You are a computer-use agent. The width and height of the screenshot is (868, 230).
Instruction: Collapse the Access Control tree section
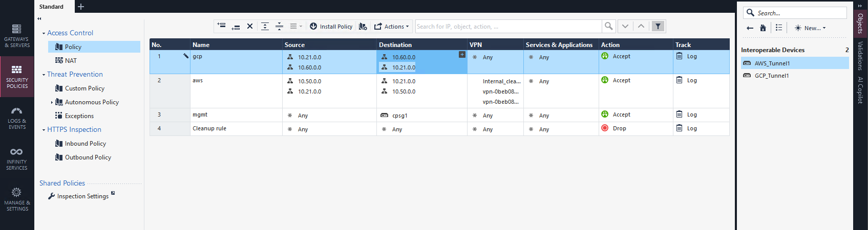coord(44,33)
